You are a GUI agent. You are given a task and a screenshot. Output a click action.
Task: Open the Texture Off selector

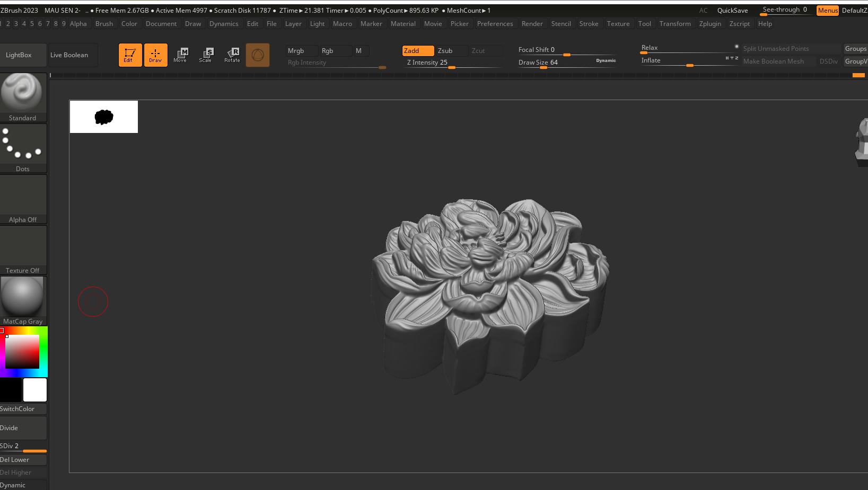pos(23,250)
